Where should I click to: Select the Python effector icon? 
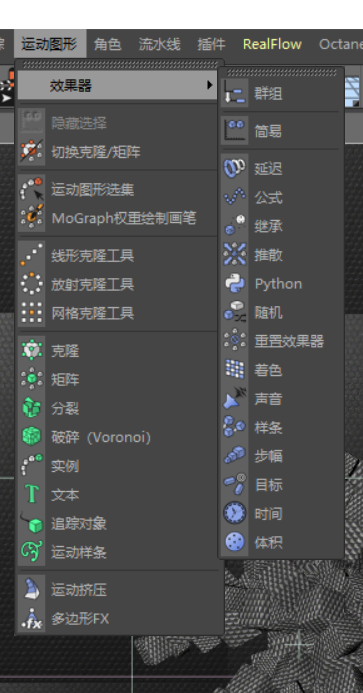pos(235,283)
